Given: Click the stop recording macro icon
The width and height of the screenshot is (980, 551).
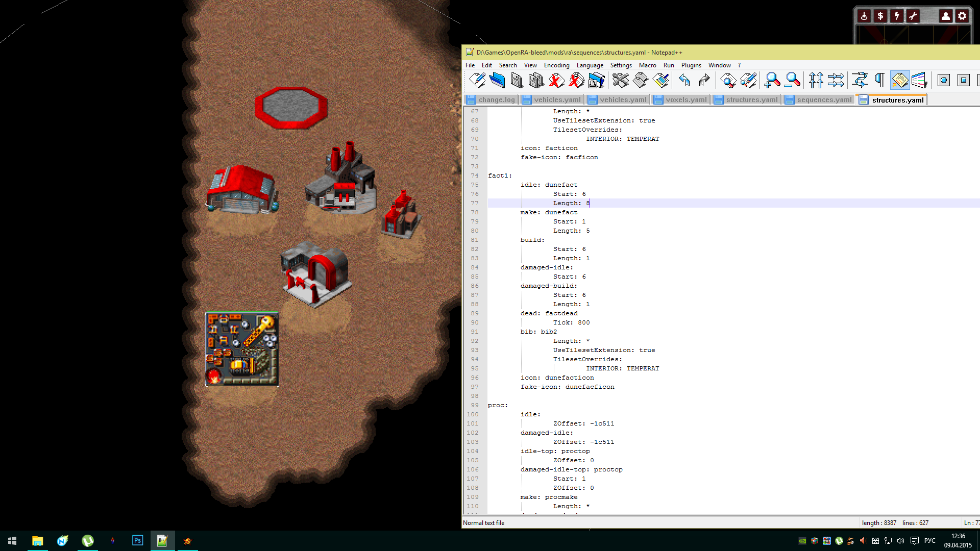Looking at the screenshot, I should coord(964,80).
